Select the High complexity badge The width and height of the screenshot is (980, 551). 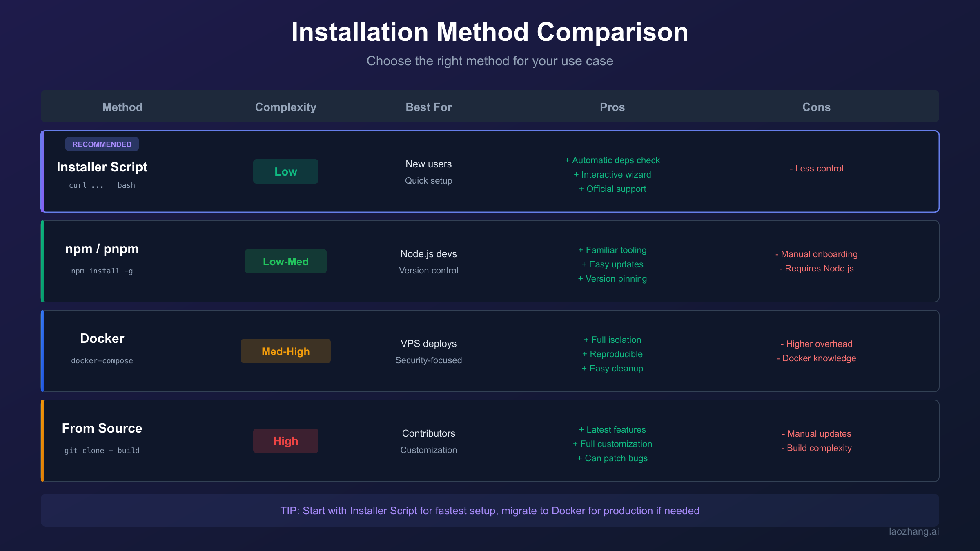pyautogui.click(x=285, y=440)
